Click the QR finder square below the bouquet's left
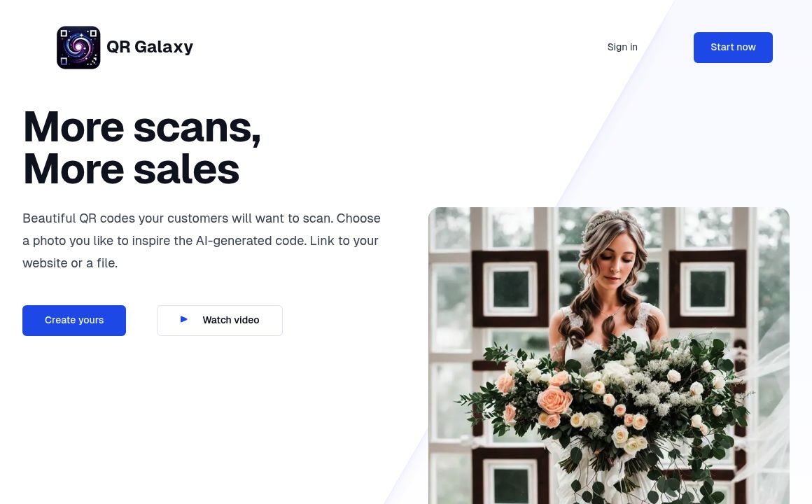 coord(510,477)
